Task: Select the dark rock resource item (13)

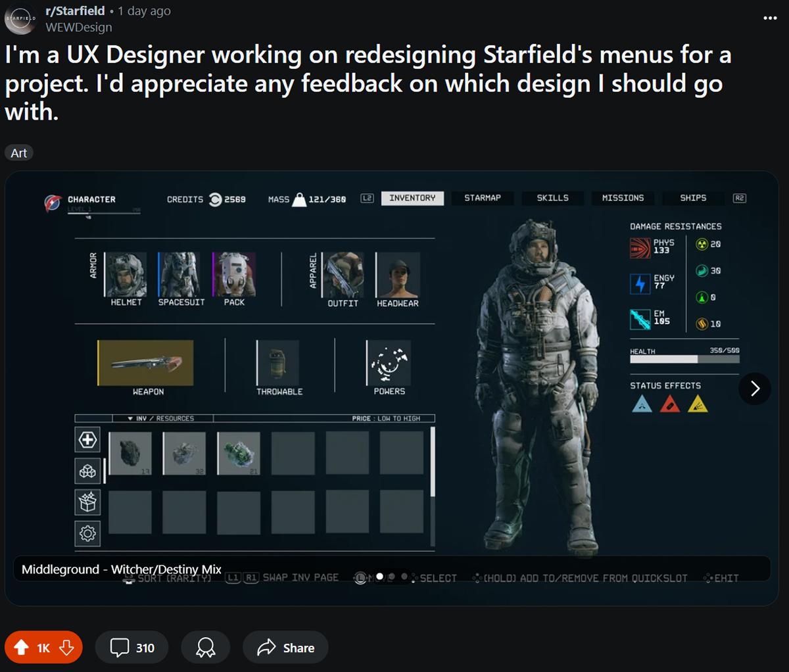Action: tap(130, 453)
